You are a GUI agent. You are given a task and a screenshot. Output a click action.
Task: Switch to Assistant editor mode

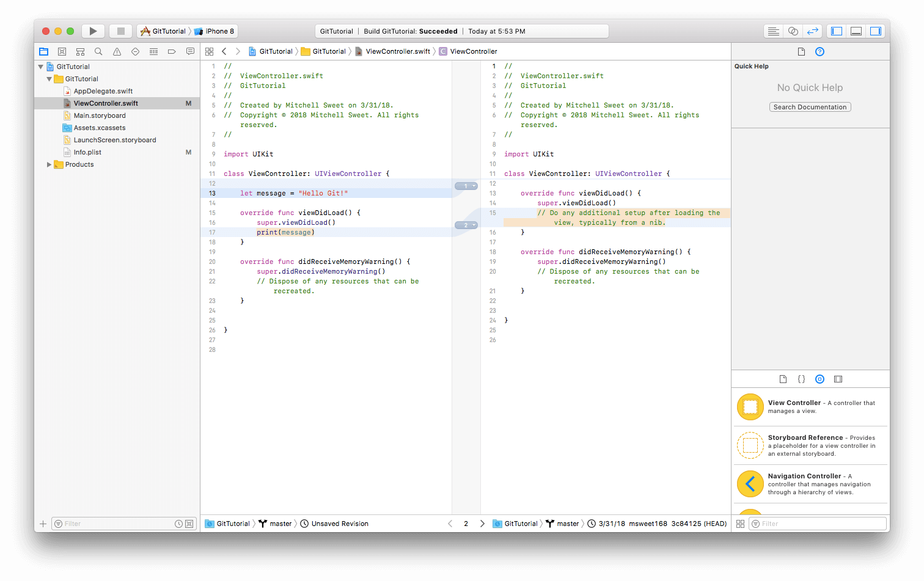pos(793,31)
